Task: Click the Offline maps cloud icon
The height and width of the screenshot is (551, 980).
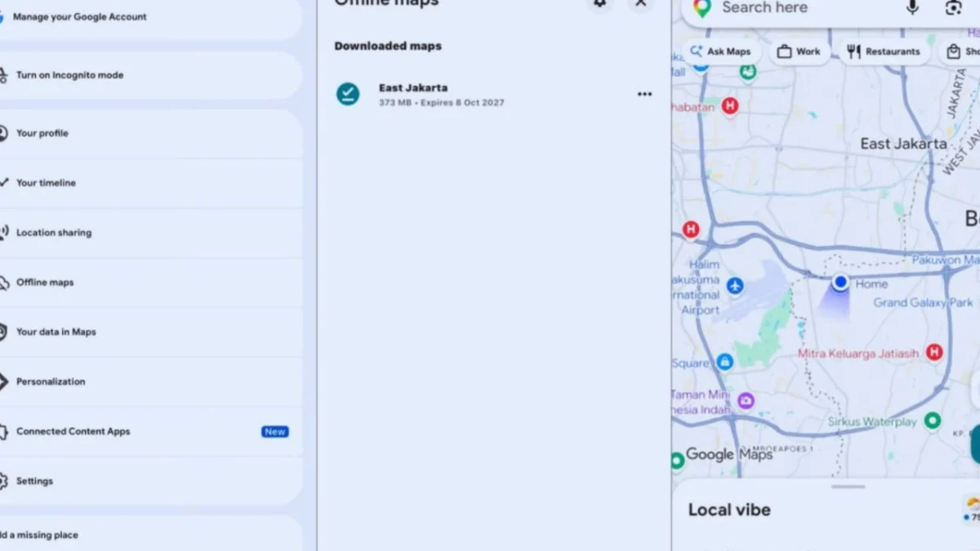Action: [x=3, y=282]
